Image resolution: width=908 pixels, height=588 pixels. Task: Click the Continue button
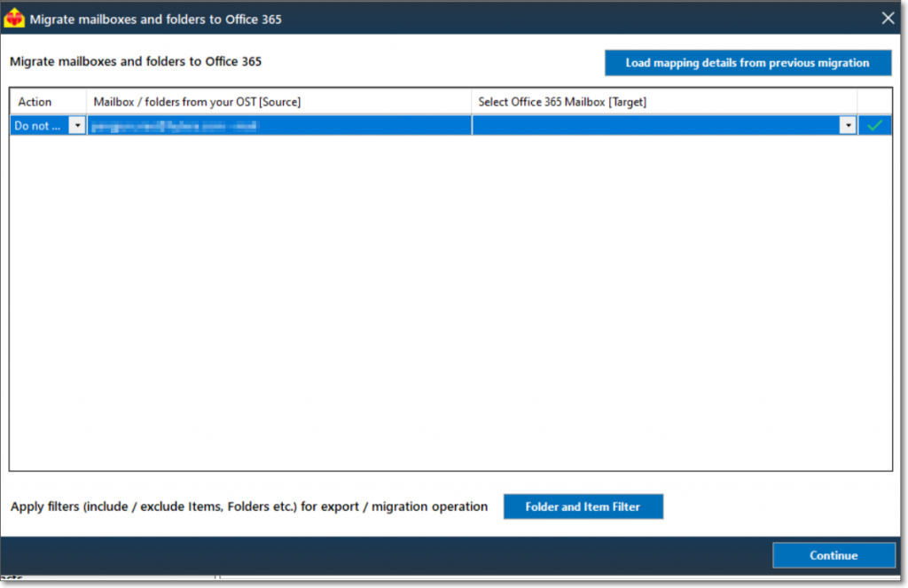coord(834,555)
